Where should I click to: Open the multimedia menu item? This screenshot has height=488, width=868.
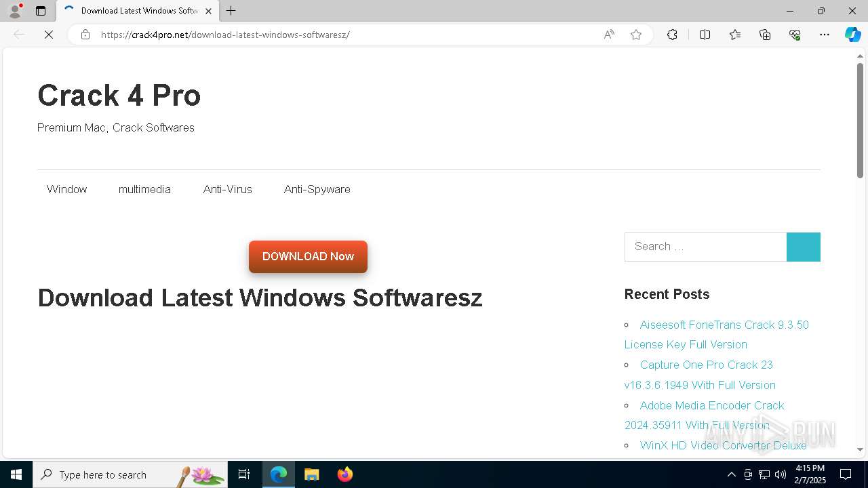tap(144, 189)
